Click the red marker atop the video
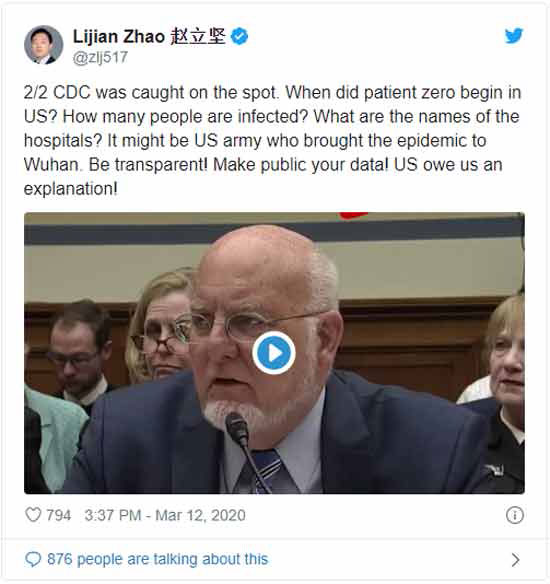Screen dimensions: 550x584 click(x=353, y=216)
